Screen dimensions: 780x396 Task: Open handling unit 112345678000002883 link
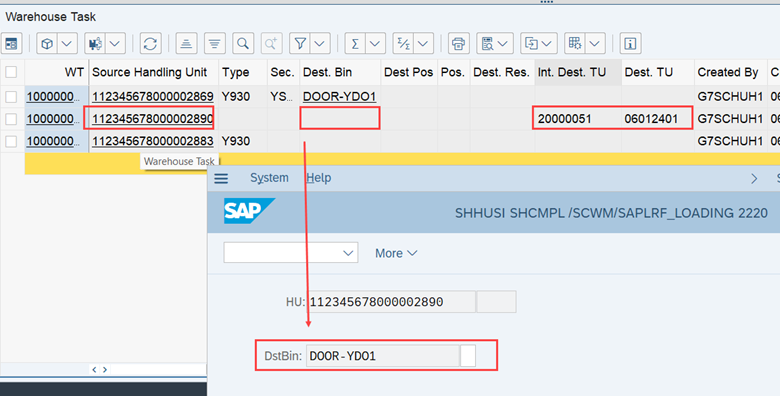[153, 141]
